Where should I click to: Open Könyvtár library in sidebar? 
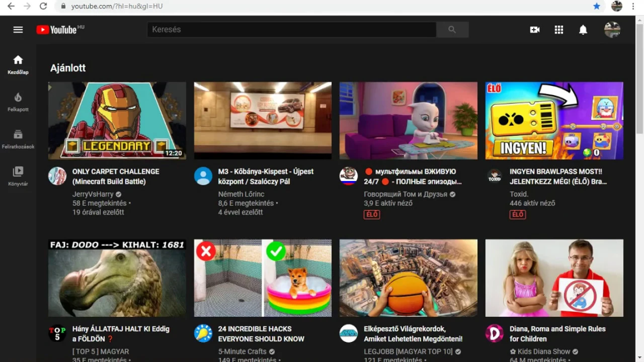(x=18, y=176)
